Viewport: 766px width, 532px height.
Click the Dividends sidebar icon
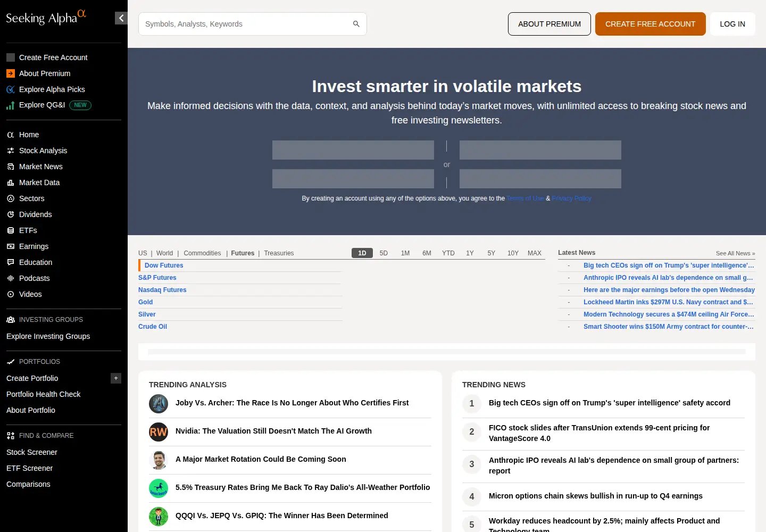pos(11,214)
